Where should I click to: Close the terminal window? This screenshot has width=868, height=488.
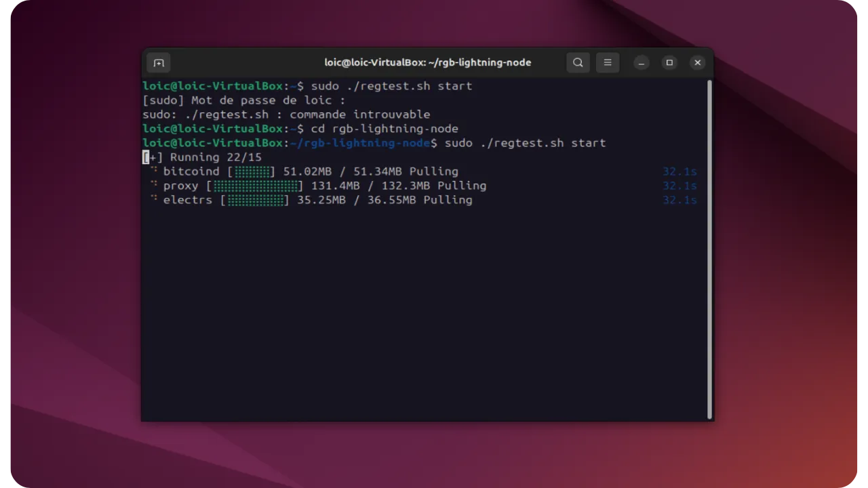click(x=697, y=62)
